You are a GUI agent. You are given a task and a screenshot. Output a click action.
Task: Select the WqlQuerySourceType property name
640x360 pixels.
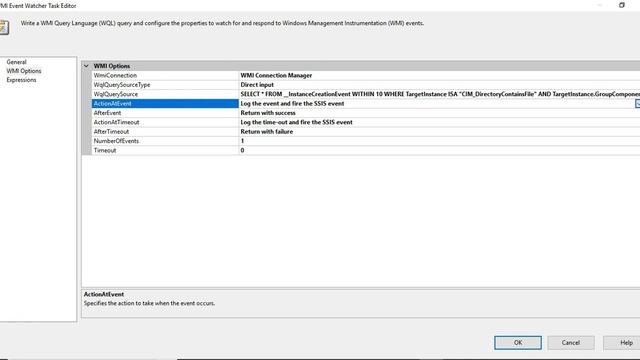(122, 85)
